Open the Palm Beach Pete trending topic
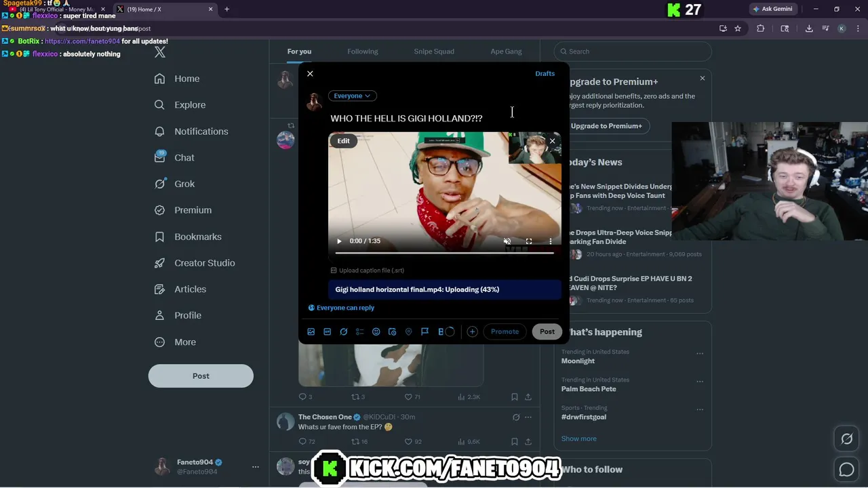Screen dimensions: 868x488 pyautogui.click(x=589, y=389)
